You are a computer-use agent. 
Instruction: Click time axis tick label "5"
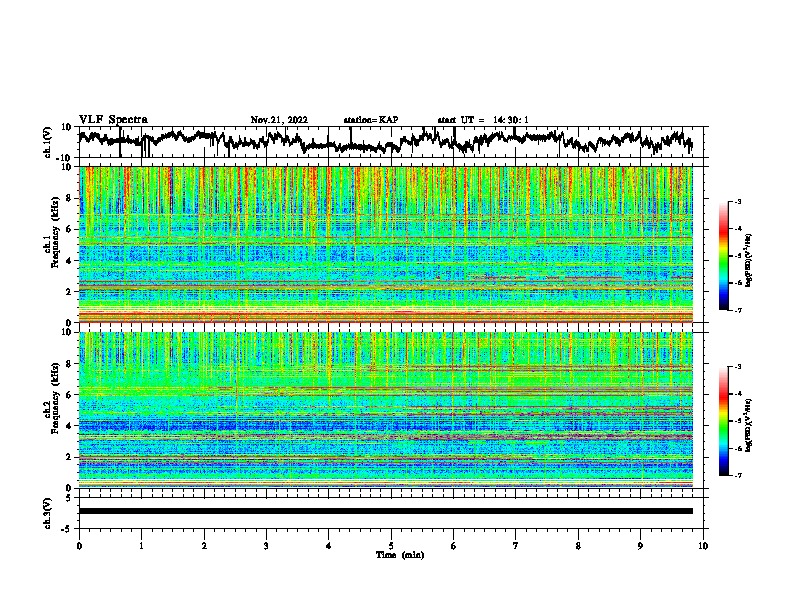pyautogui.click(x=391, y=546)
